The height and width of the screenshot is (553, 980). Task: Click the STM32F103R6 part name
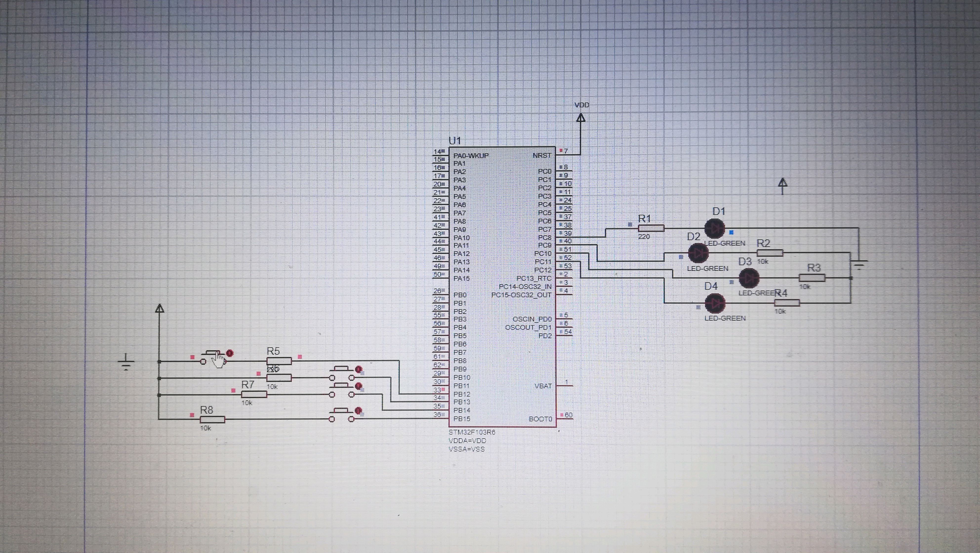[x=472, y=433]
